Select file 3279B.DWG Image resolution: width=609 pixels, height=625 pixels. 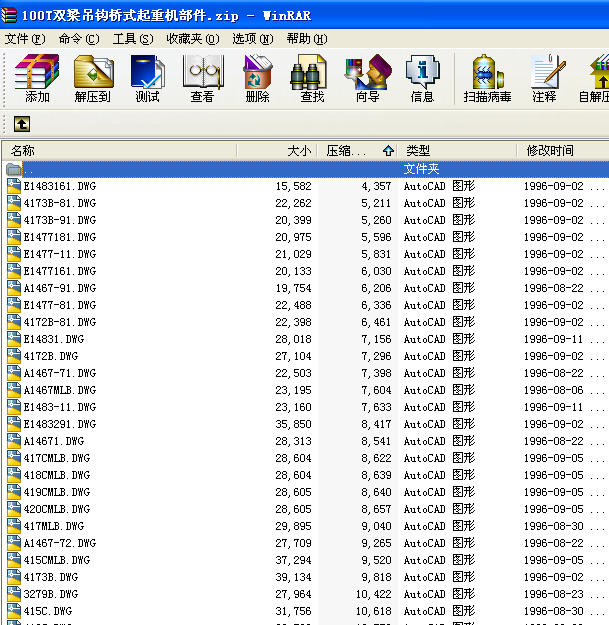(51, 594)
